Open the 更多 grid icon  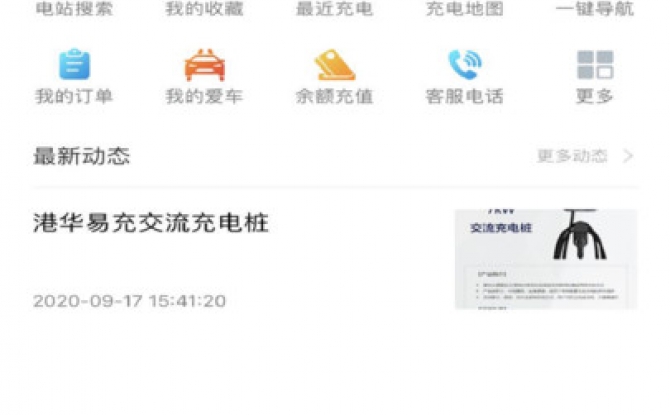click(x=595, y=65)
